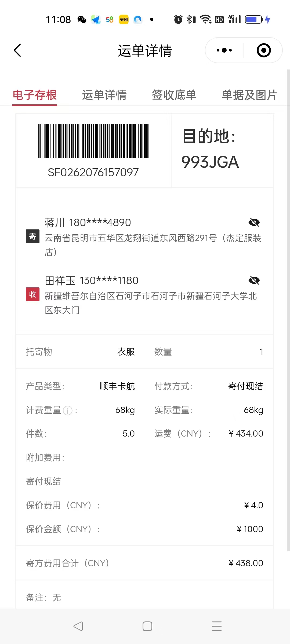Tap the recipient address in Shihezi
Screen dimensions: 290x644
(x=150, y=303)
